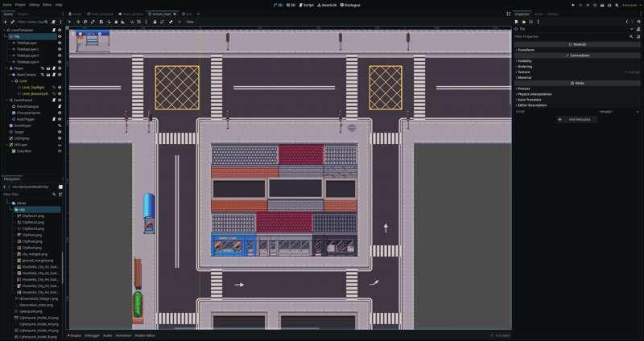The width and height of the screenshot is (644, 341).
Task: Switch to the Script workspace
Action: click(x=307, y=6)
